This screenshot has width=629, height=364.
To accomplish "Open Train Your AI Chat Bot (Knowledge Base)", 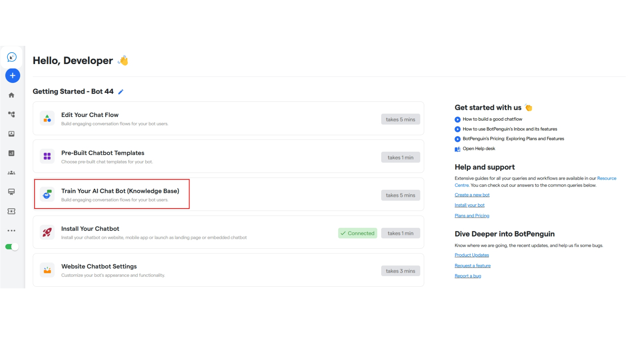I will pyautogui.click(x=228, y=194).
